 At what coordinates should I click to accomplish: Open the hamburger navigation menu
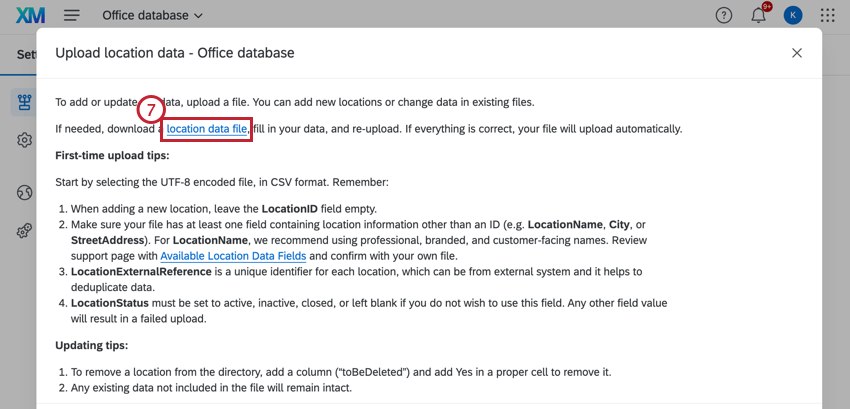click(72, 16)
